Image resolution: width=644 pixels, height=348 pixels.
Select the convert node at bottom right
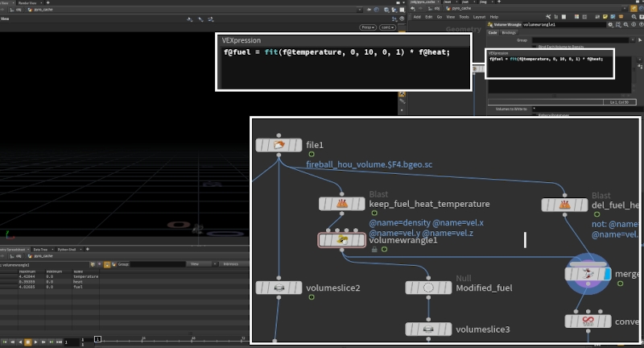click(588, 321)
